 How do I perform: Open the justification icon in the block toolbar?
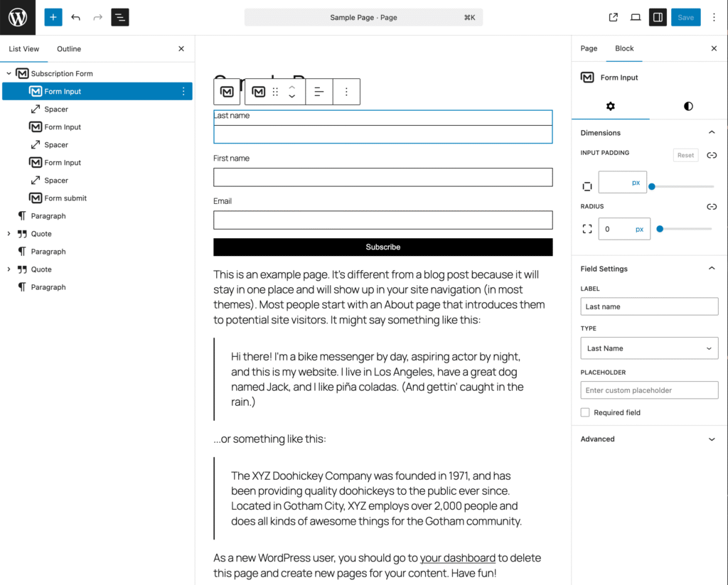(x=318, y=91)
